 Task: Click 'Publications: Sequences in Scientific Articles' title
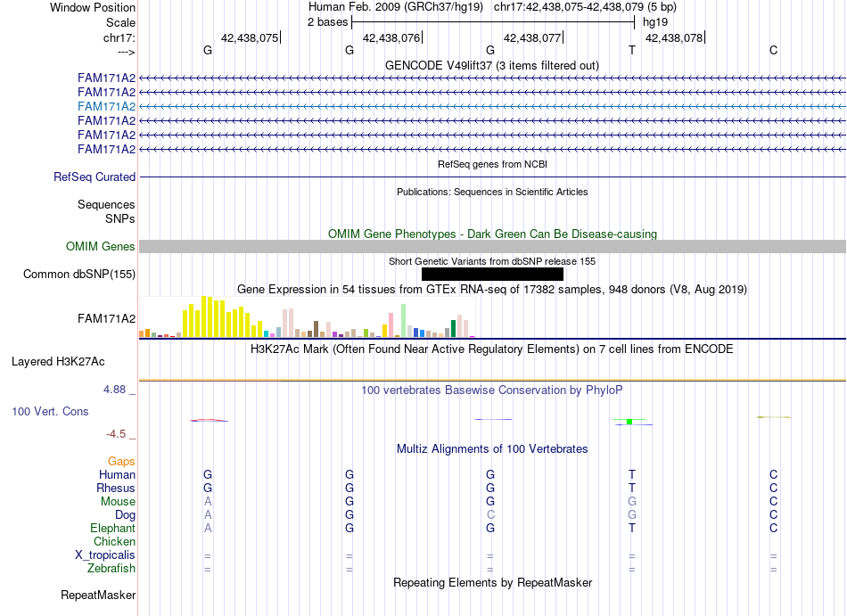coord(492,192)
